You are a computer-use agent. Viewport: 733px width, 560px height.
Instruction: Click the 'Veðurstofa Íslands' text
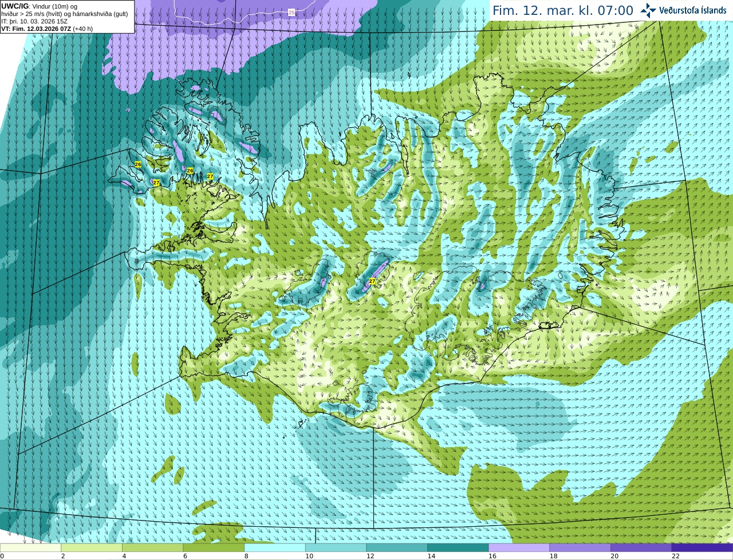click(x=693, y=10)
